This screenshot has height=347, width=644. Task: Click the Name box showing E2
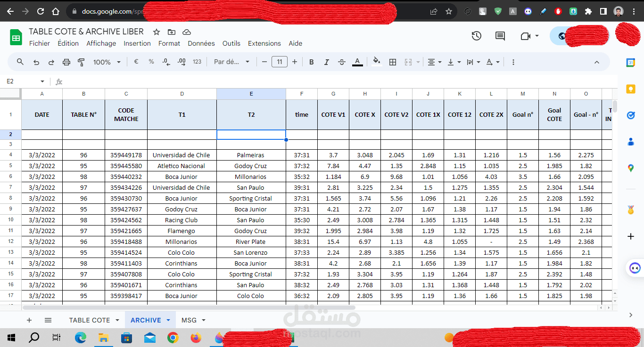(25, 81)
